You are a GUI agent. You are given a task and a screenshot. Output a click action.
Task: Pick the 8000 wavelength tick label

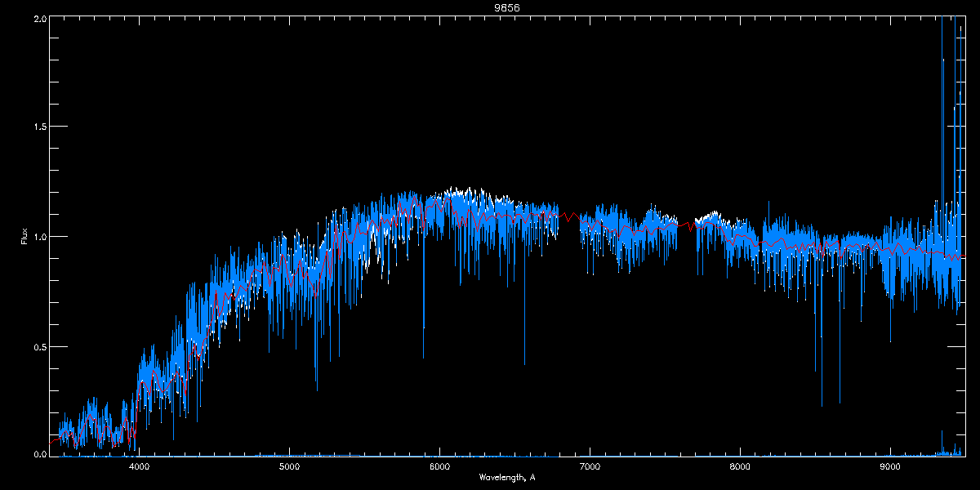tap(740, 466)
